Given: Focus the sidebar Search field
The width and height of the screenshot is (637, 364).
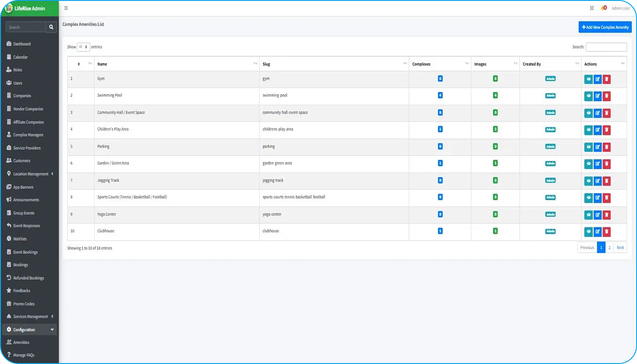Looking at the screenshot, I should (26, 27).
